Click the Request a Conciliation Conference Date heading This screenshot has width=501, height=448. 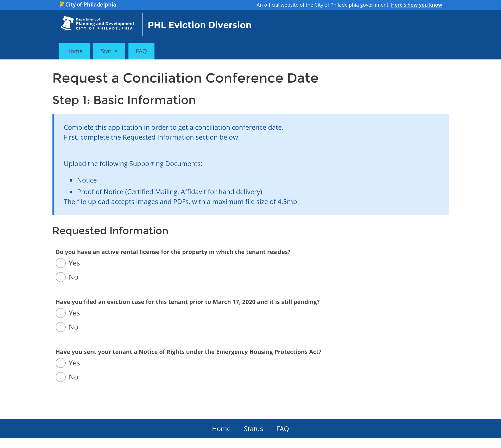tap(185, 78)
